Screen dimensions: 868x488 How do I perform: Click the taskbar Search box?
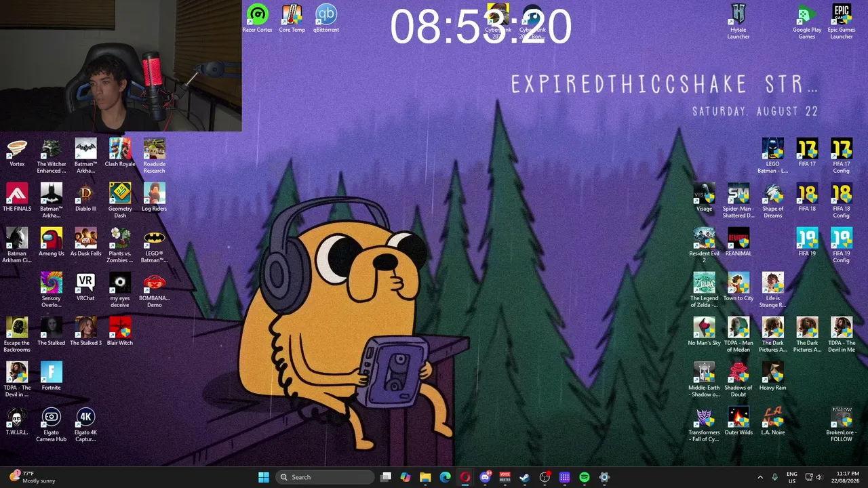pyautogui.click(x=325, y=477)
